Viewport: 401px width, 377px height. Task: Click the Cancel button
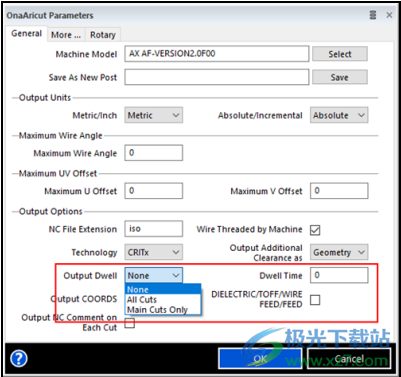coord(349,358)
